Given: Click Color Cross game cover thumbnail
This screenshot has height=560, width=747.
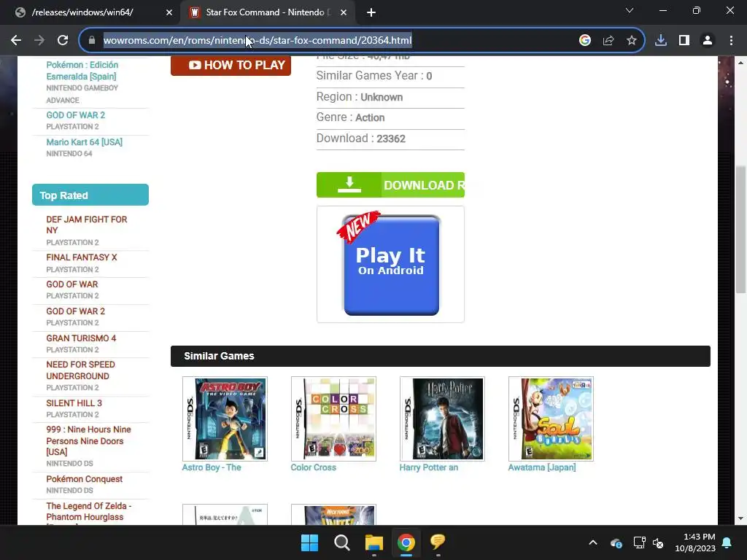Looking at the screenshot, I should tap(333, 419).
